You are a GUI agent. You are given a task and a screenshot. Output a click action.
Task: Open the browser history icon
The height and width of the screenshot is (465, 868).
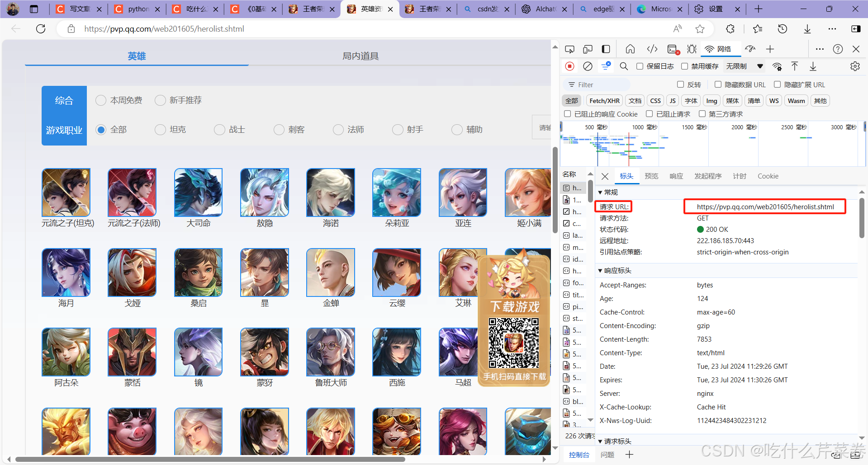tap(783, 29)
